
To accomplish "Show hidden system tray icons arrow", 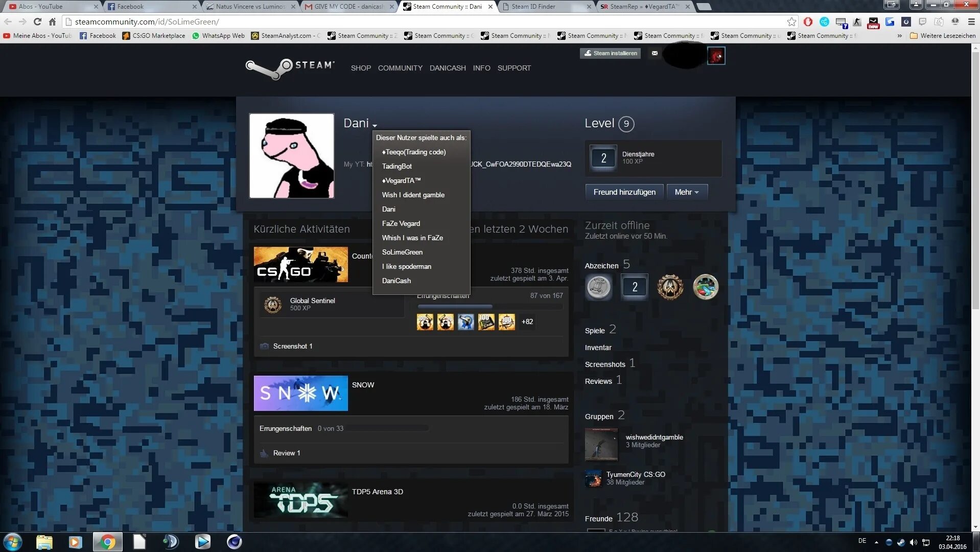I will point(876,542).
